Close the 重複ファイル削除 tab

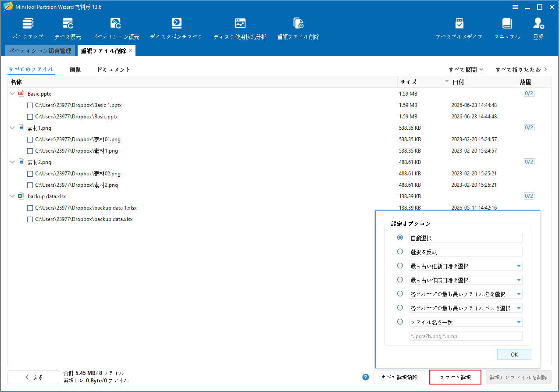coord(131,51)
